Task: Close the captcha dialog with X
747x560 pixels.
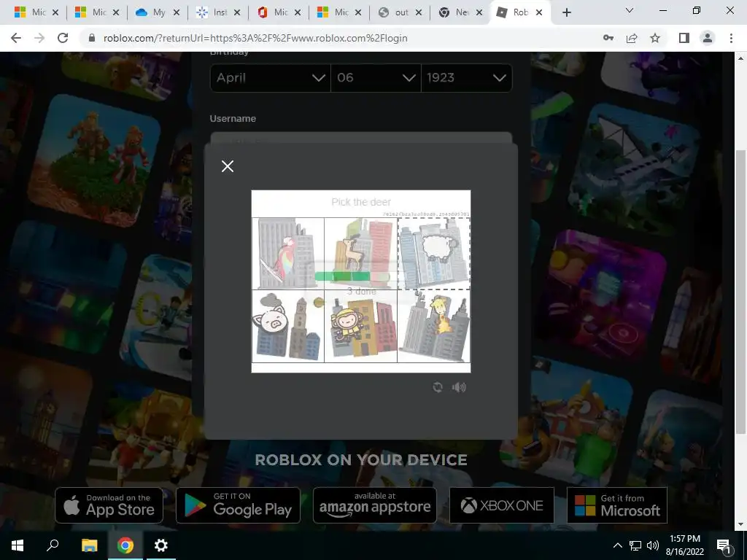Action: coord(228,166)
